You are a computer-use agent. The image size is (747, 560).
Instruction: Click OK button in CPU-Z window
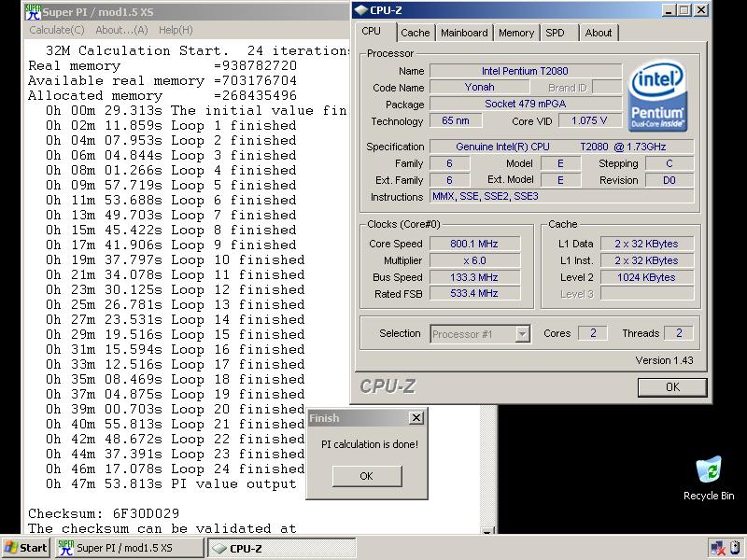pos(672,386)
